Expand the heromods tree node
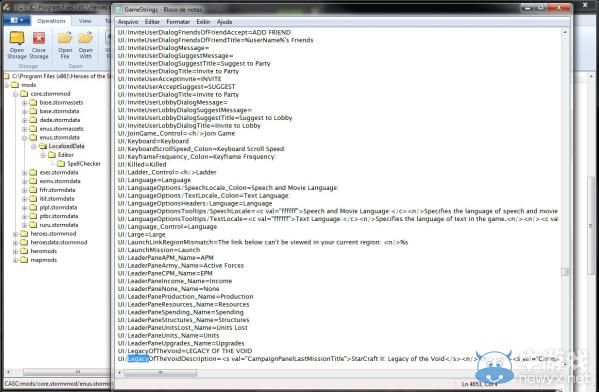This screenshot has width=599, height=392. tap(15, 251)
